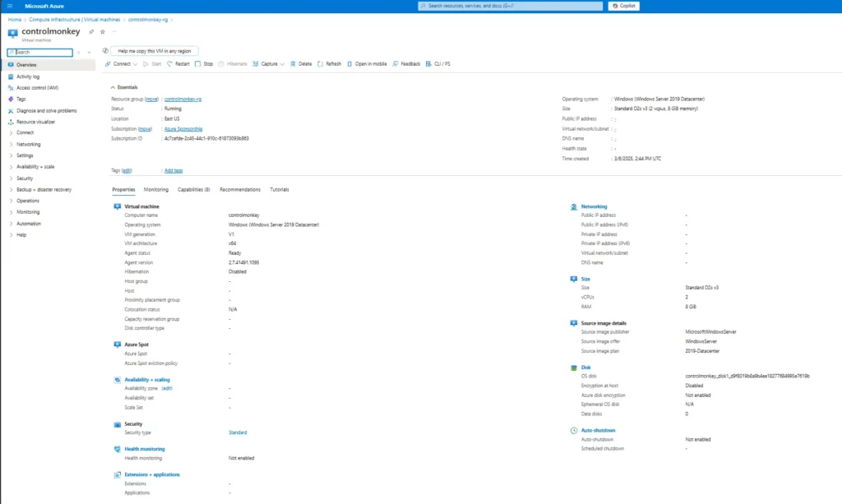Open the Recommendations tab

pyautogui.click(x=240, y=189)
